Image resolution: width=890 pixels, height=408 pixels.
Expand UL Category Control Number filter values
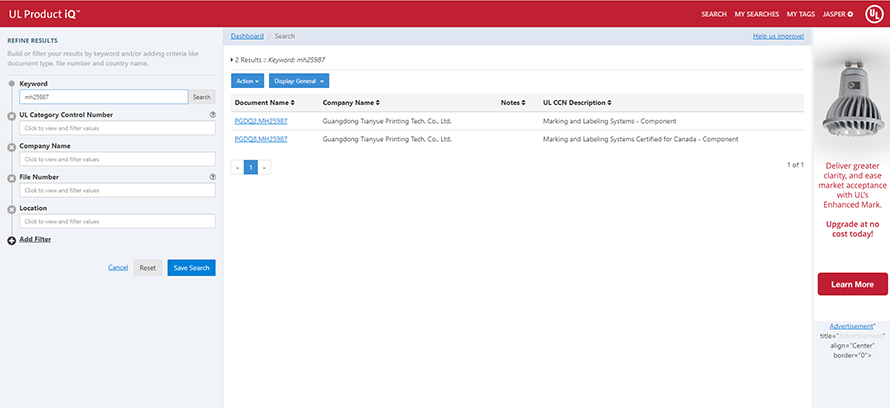[x=117, y=128]
